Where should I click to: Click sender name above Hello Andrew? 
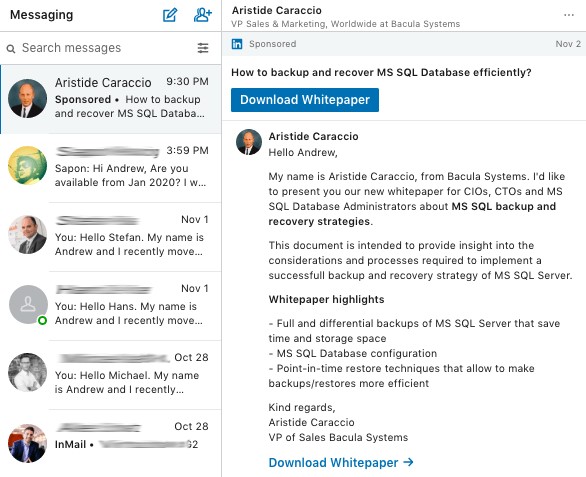click(313, 136)
